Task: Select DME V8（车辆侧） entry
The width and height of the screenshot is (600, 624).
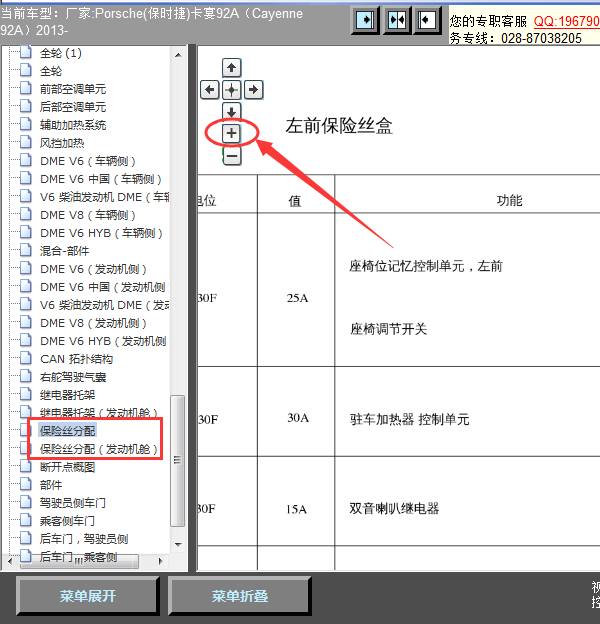Action: [88, 215]
